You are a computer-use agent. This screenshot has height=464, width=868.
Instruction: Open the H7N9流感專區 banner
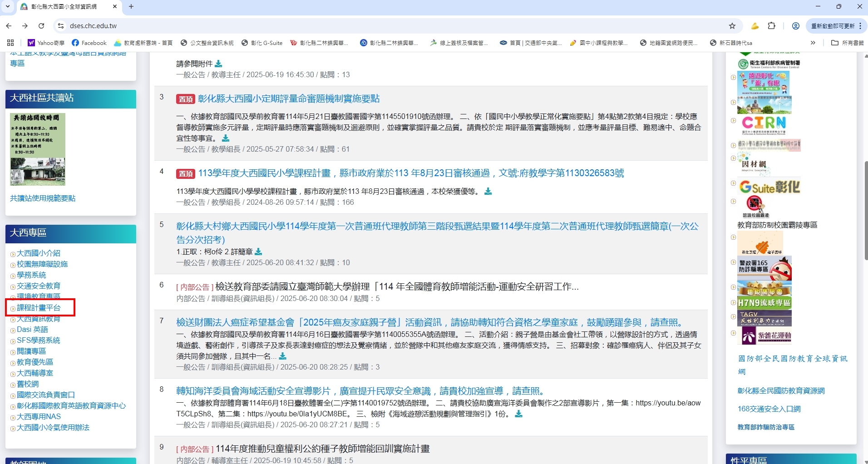pos(764,302)
